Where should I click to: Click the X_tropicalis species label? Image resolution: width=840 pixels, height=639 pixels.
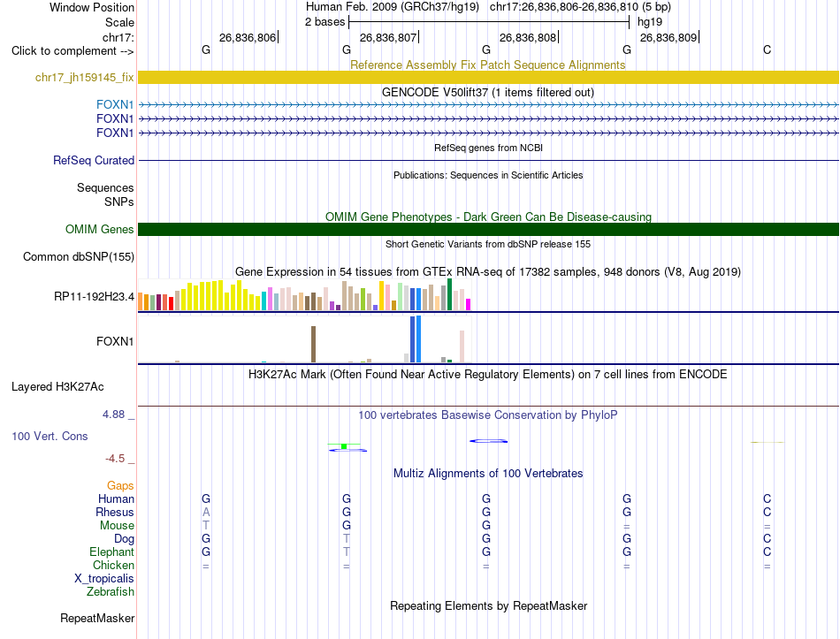104,579
